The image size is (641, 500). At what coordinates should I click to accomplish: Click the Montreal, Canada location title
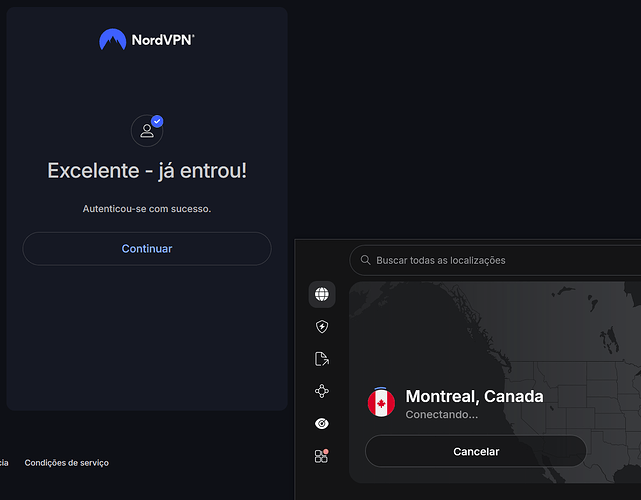click(474, 396)
